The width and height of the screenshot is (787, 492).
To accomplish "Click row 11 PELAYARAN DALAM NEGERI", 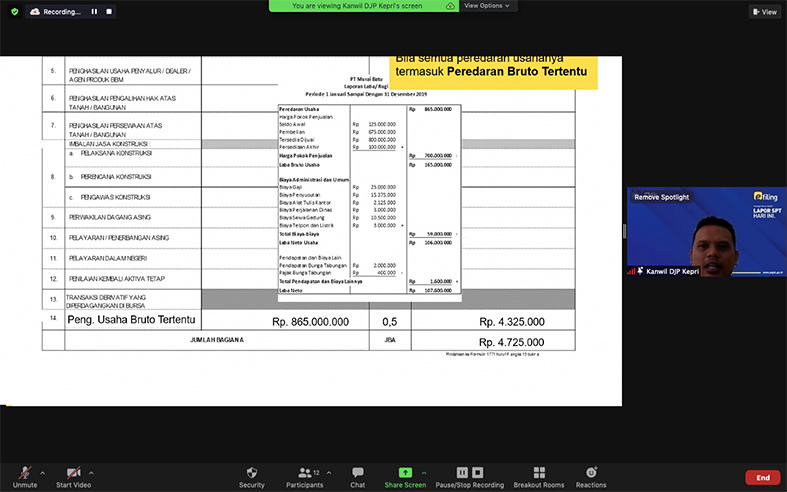I will tap(108, 258).
